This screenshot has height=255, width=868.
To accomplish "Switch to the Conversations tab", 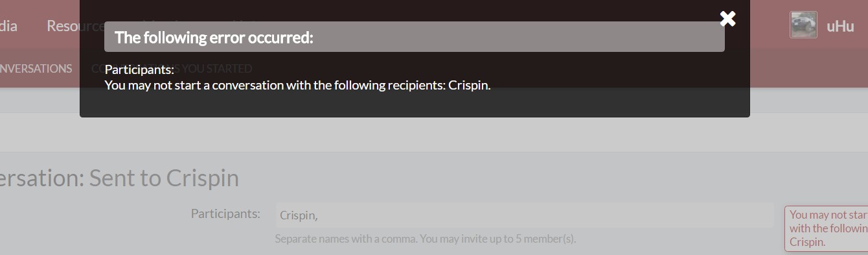I will (36, 68).
